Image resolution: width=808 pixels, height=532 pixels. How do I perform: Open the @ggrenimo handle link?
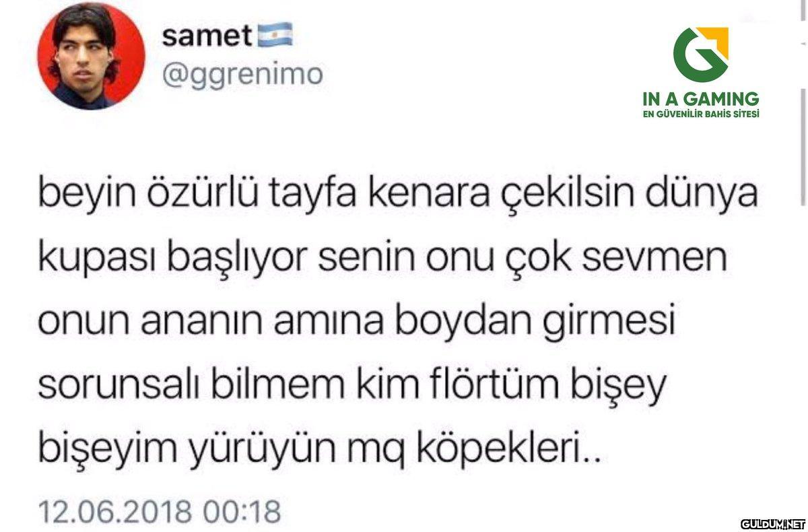pyautogui.click(x=242, y=75)
